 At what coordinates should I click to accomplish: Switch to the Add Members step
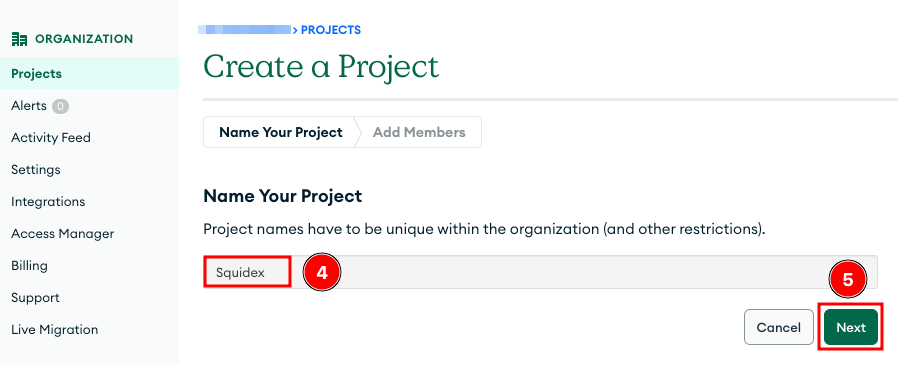pyautogui.click(x=419, y=132)
